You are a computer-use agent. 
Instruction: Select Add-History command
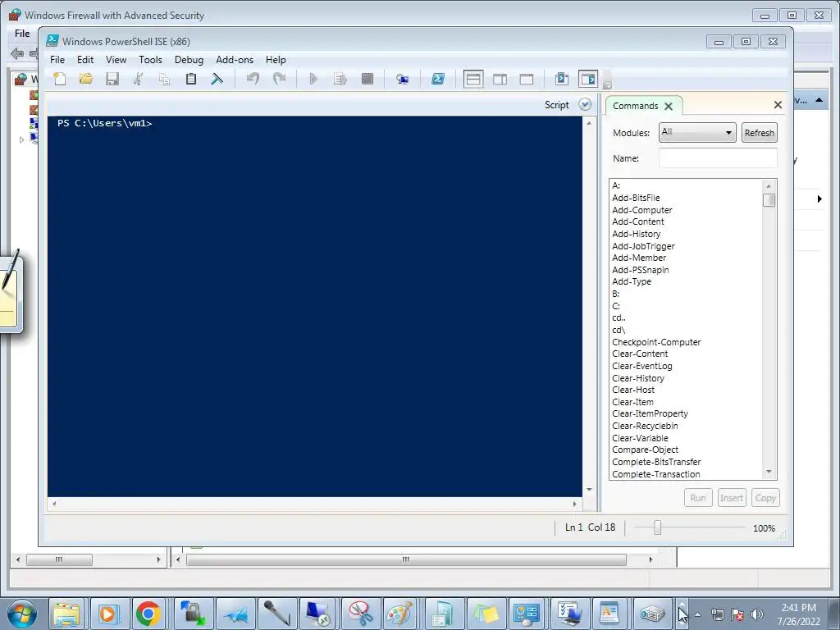(637, 234)
